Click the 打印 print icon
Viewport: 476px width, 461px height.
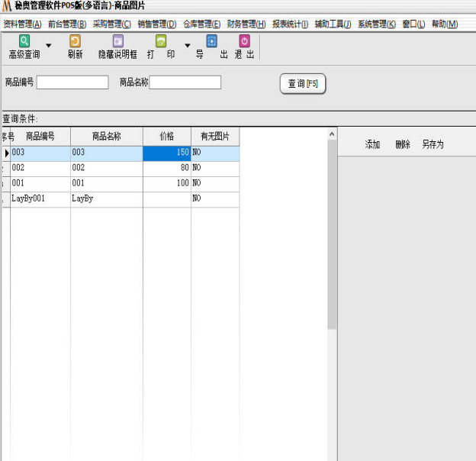pyautogui.click(x=161, y=41)
